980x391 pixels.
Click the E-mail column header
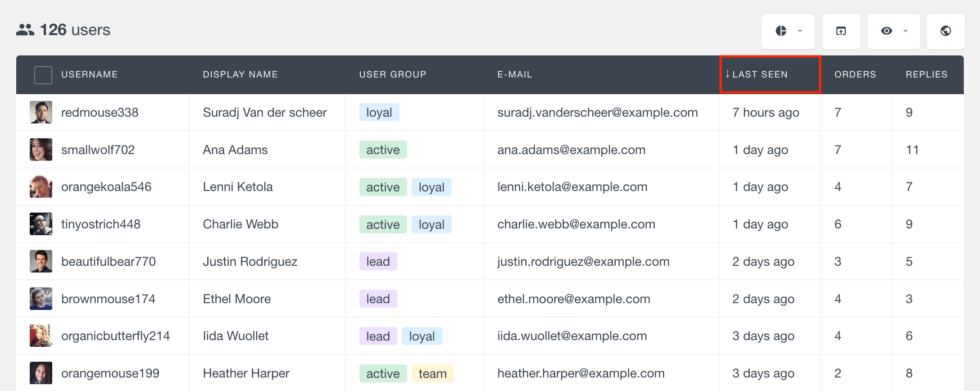coord(514,74)
